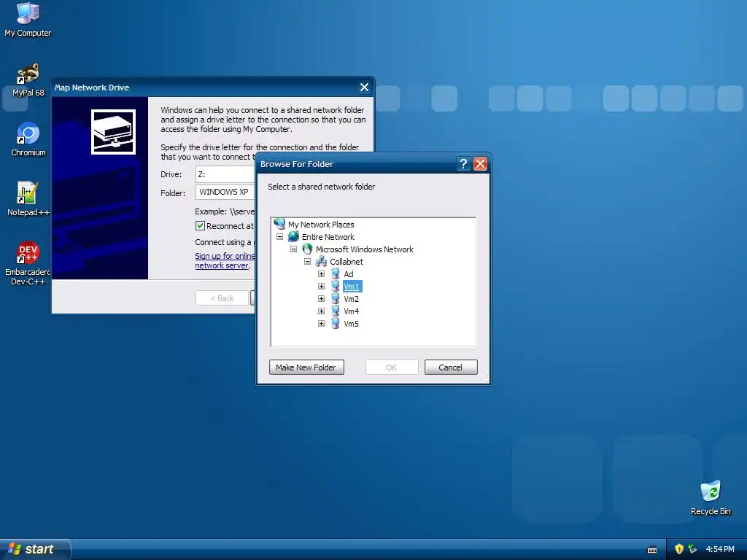This screenshot has width=747, height=560.
Task: Expand the Vm4 computer node
Action: [321, 311]
